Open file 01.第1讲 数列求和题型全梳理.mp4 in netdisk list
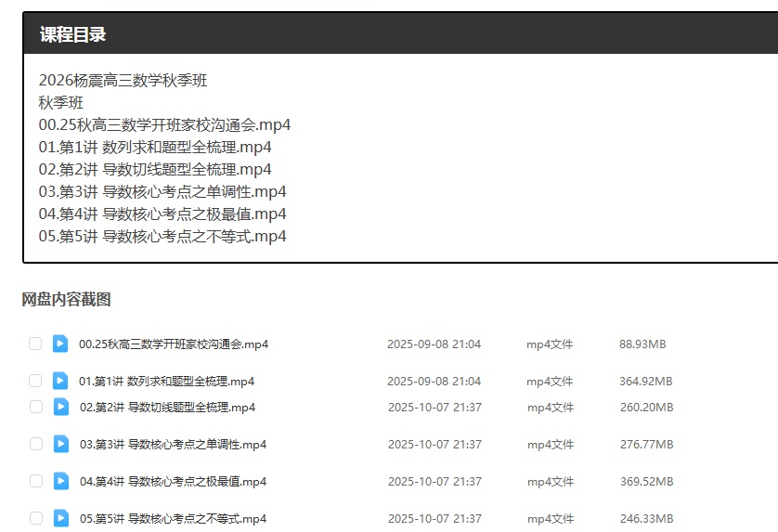This screenshot has height=532, width=778. [x=167, y=382]
